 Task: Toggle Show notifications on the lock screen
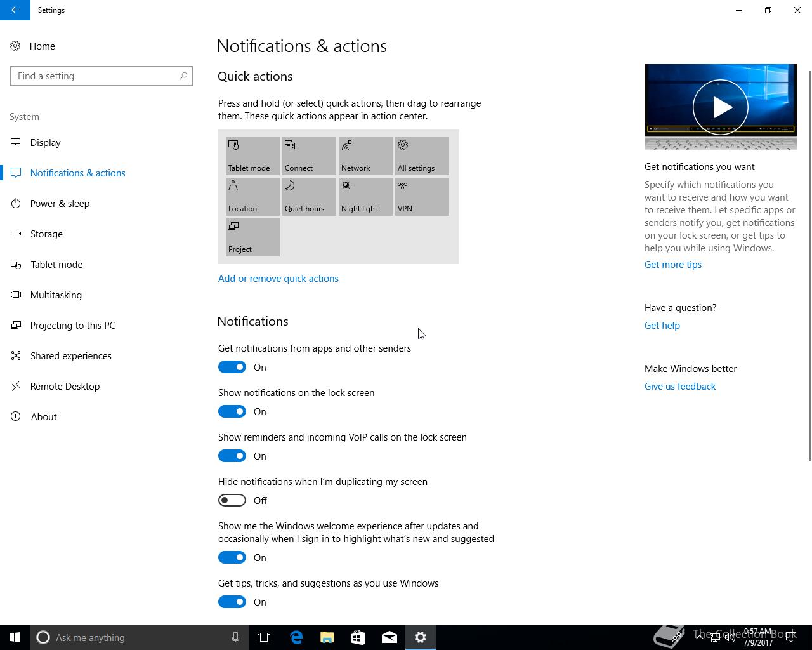click(232, 411)
